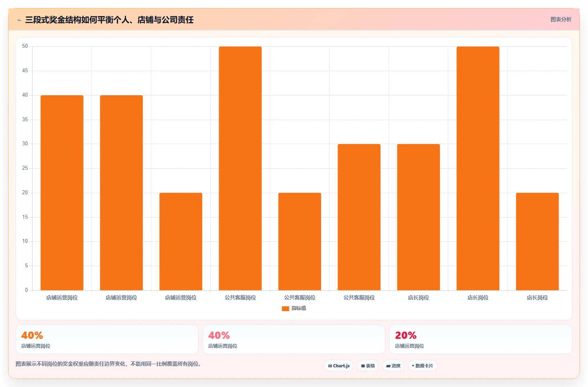Click the y-axis label 10

25,241
